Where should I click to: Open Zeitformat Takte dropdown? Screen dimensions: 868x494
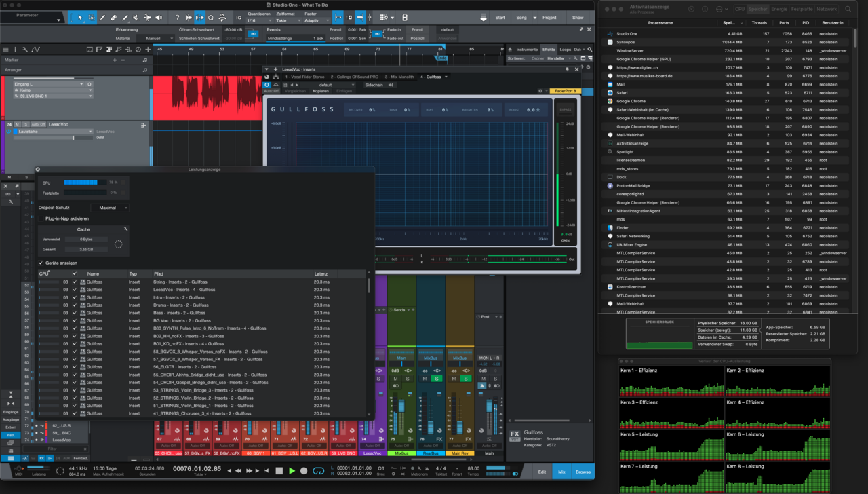point(288,20)
